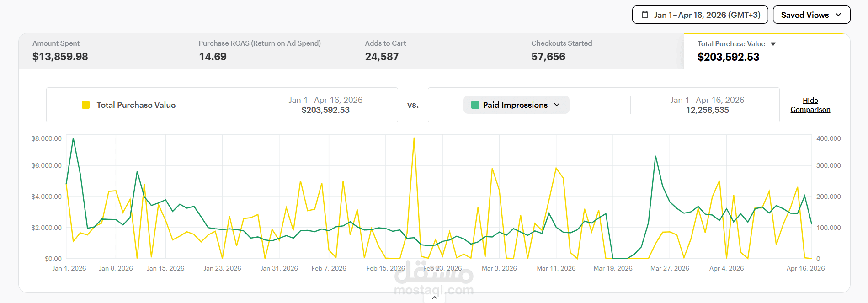Click the yellow Total Purchase Value swatch
This screenshot has height=303, width=868.
tap(85, 105)
